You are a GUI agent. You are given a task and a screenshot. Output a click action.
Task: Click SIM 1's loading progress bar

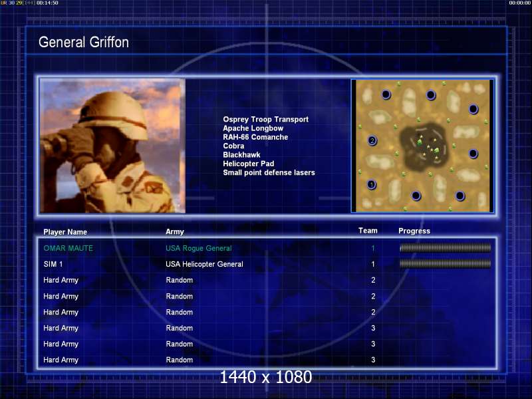(445, 264)
